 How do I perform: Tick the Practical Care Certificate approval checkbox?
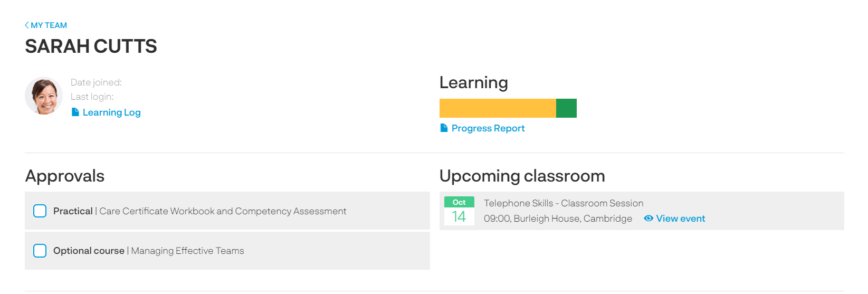point(40,211)
